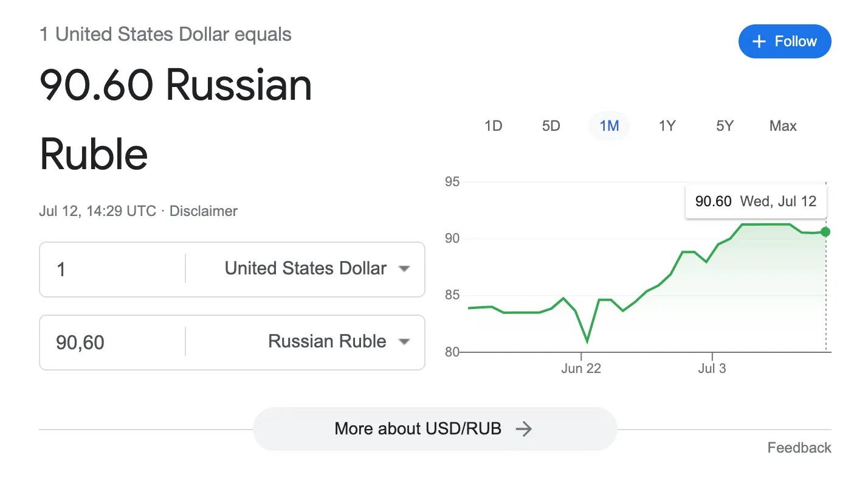
Task: Switch chart to 1D range
Action: click(493, 126)
